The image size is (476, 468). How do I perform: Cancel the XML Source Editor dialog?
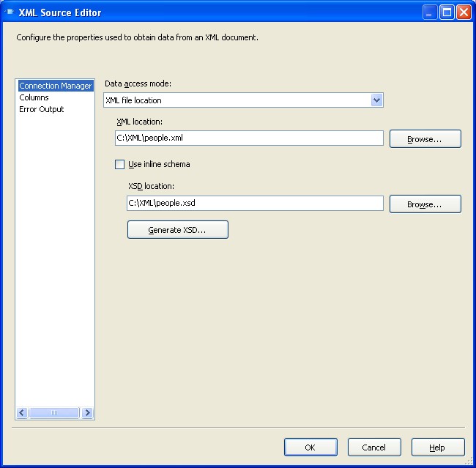click(x=373, y=447)
